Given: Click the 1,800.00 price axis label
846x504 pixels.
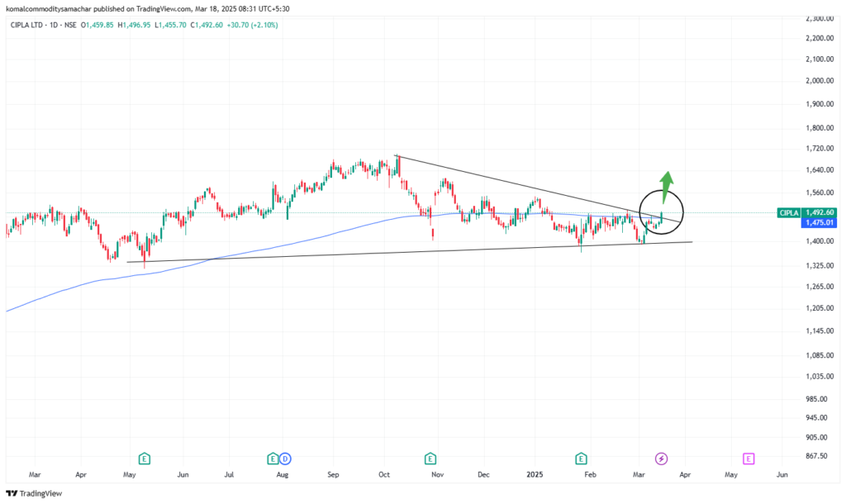Looking at the screenshot, I should (x=819, y=128).
